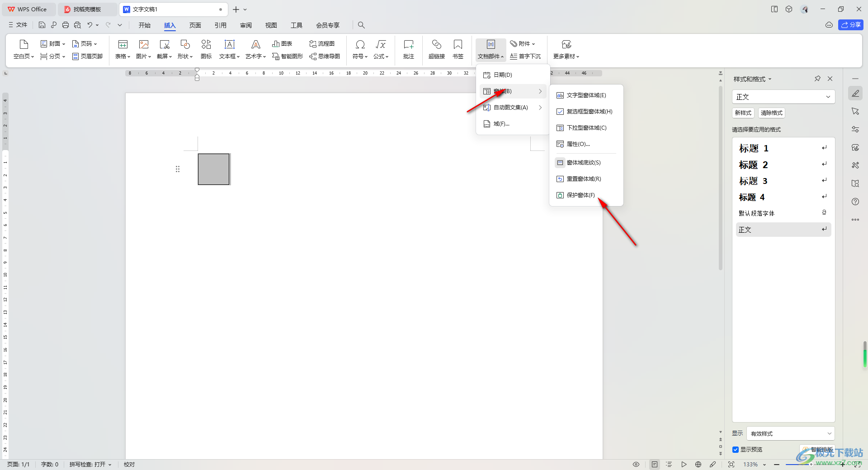This screenshot has width=868, height=470.
Task: Click the 图表 chart icon
Action: pos(282,44)
